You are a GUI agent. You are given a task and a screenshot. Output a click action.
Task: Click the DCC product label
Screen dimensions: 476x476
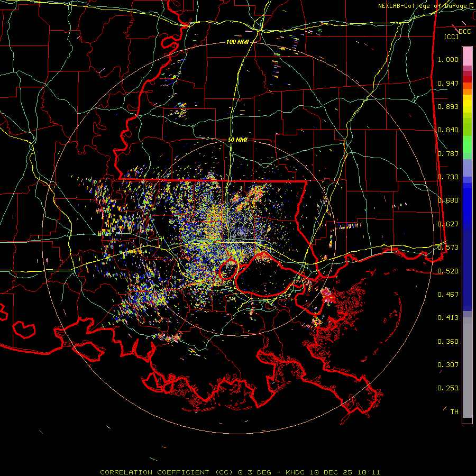coord(464,31)
